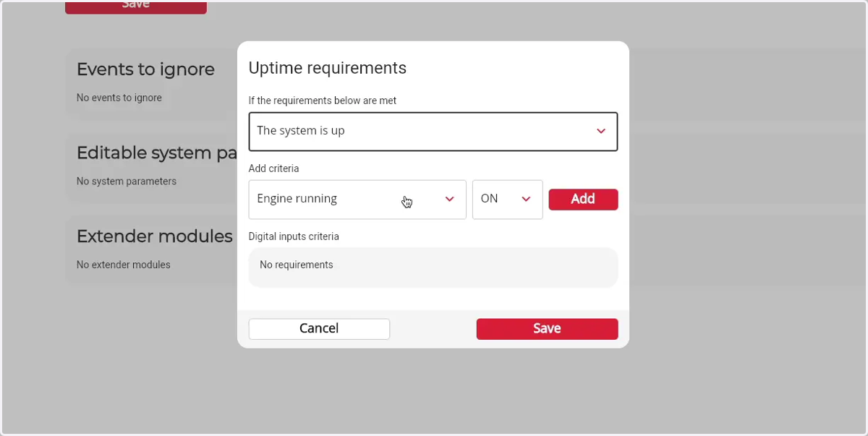The image size is (868, 436).
Task: Click the 'Events to ignore' heading
Action: point(145,69)
